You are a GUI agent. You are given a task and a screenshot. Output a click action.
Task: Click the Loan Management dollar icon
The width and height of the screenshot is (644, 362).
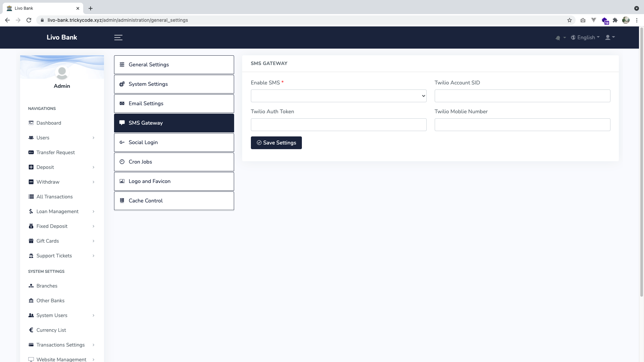pos(31,212)
